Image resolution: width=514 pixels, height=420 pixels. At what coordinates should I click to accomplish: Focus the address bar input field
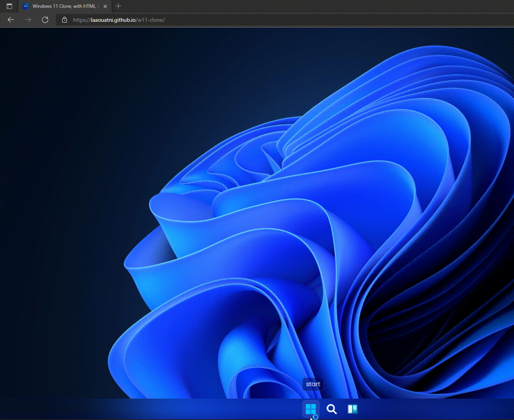pos(311,20)
